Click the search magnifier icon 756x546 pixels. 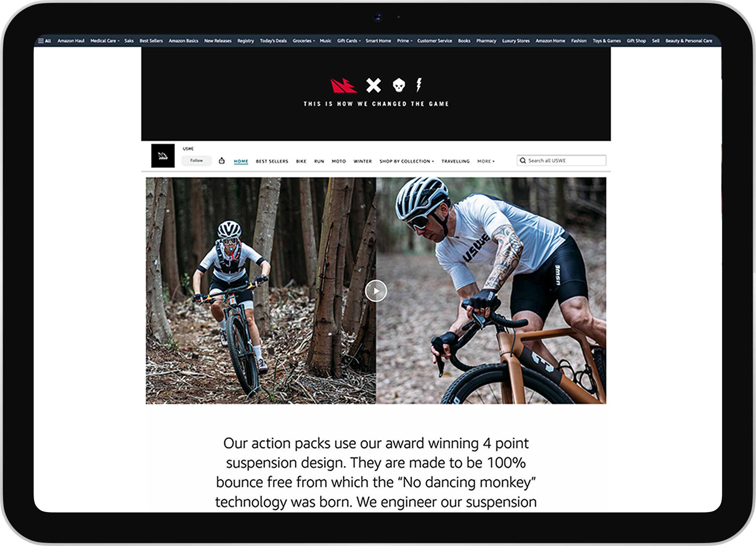tap(523, 161)
